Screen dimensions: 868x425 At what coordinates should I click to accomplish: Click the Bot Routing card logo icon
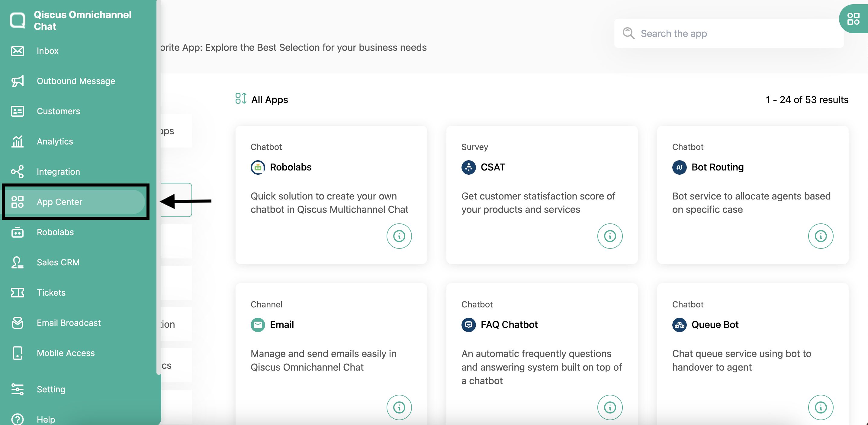tap(680, 167)
